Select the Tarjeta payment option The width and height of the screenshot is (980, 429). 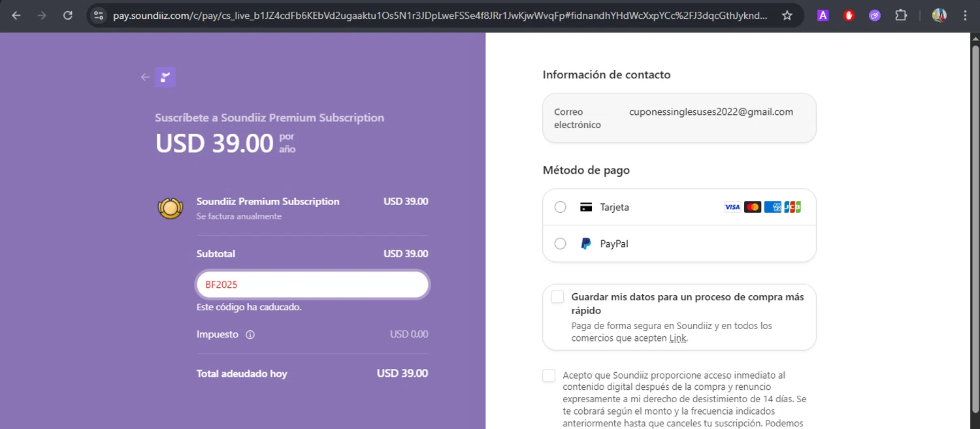click(560, 207)
